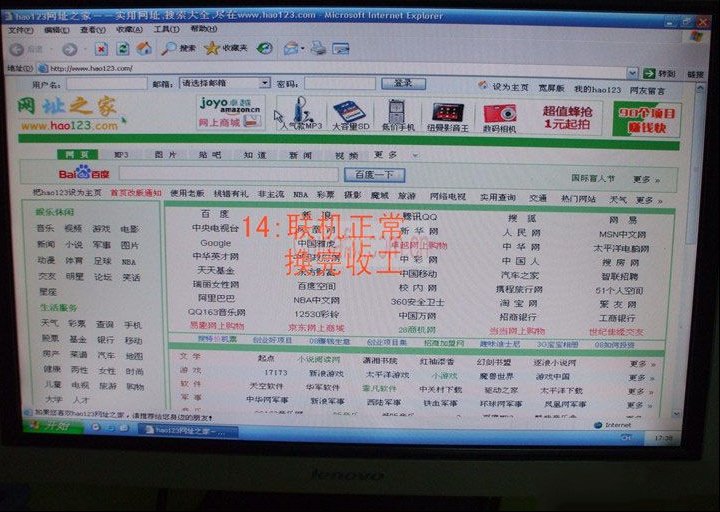This screenshot has width=720, height=512.
Task: Click the 百度一下 search button
Action: pos(374,175)
